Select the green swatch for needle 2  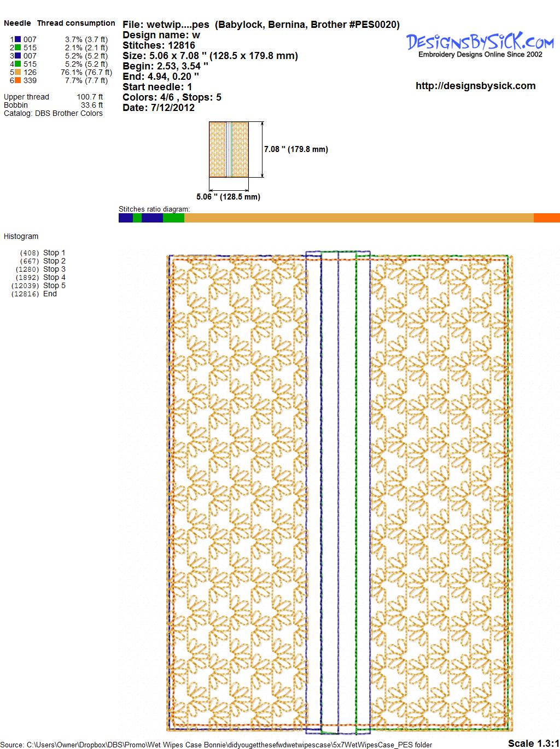(18, 48)
